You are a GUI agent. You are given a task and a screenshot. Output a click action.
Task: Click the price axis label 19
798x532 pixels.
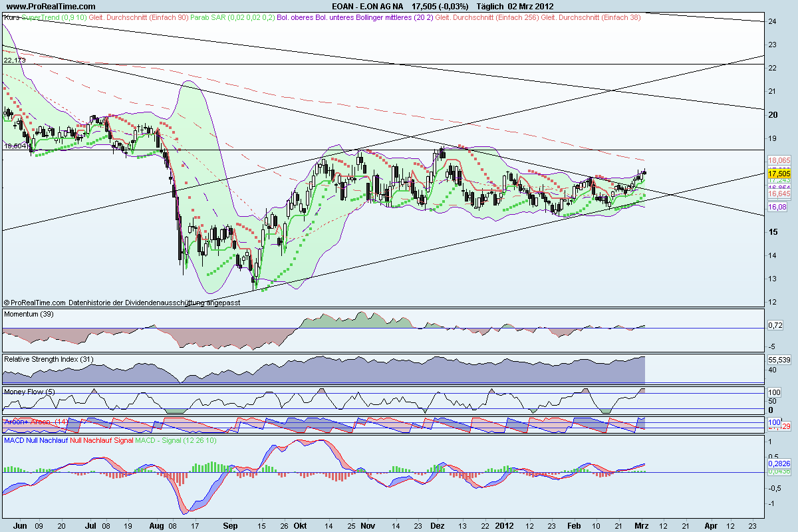point(773,138)
